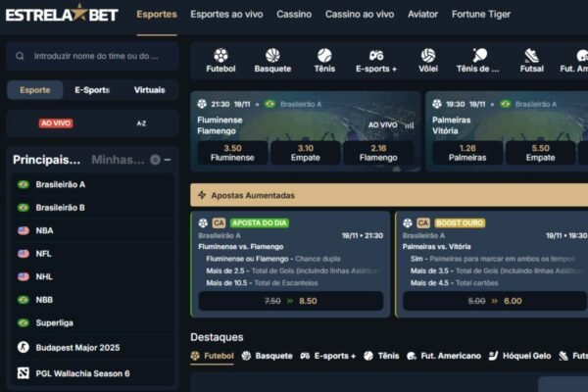This screenshot has width=588, height=392.
Task: Open Cassino ao vivo
Action: click(360, 15)
